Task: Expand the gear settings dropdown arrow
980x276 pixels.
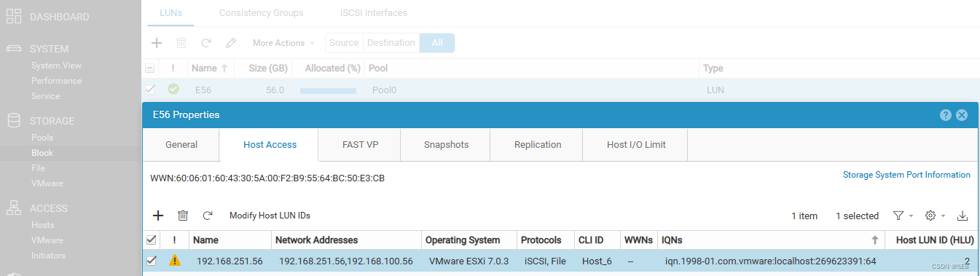Action: point(944,216)
